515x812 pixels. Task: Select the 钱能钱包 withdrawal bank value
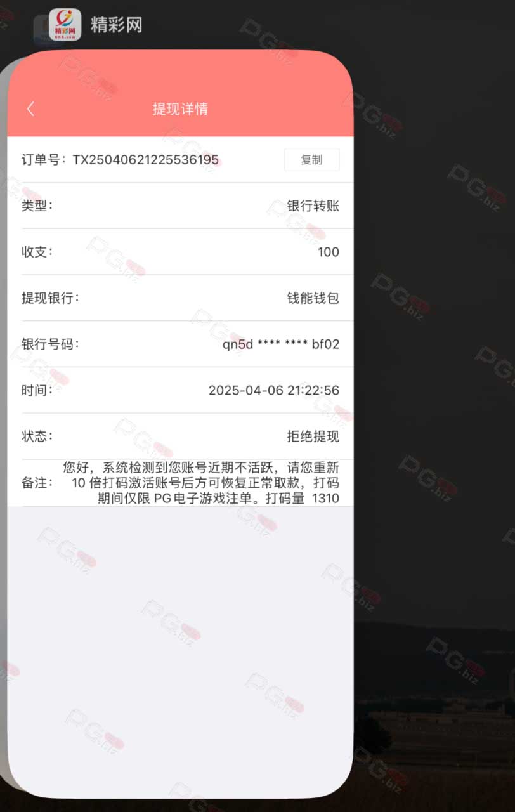pyautogui.click(x=313, y=298)
